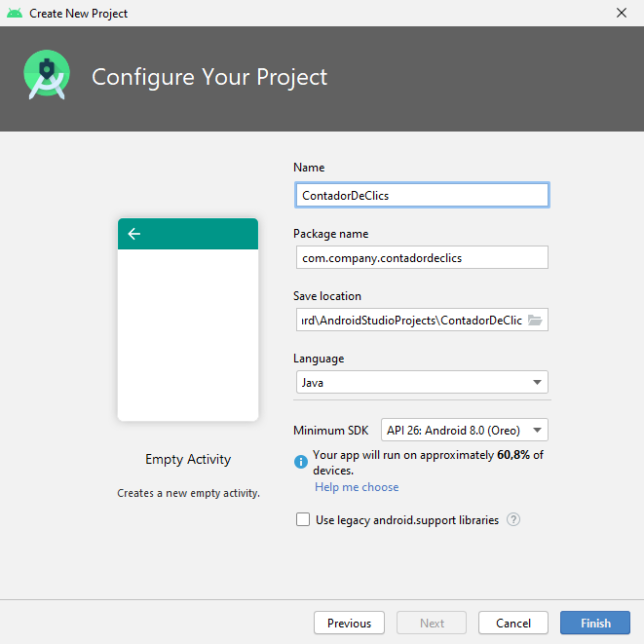Viewport: 644px width, 644px height.
Task: Select the Empty Activity phone preview thumbnail
Action: (188, 320)
